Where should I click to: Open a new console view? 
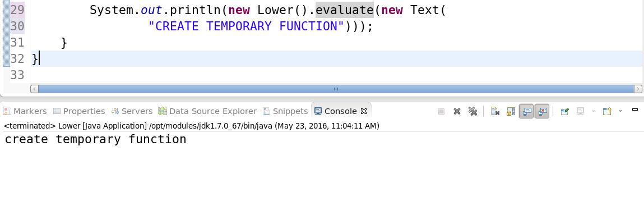click(x=607, y=111)
